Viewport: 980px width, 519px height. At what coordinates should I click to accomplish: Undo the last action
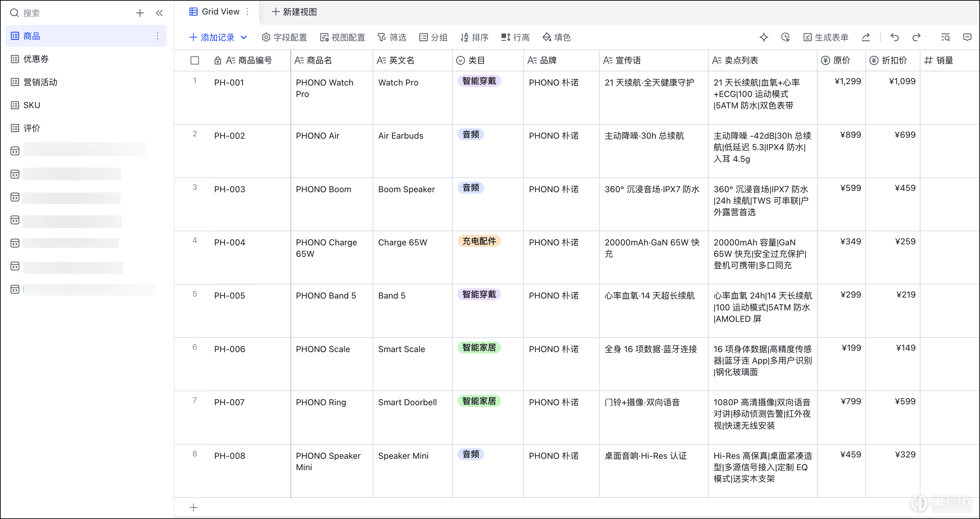(894, 37)
